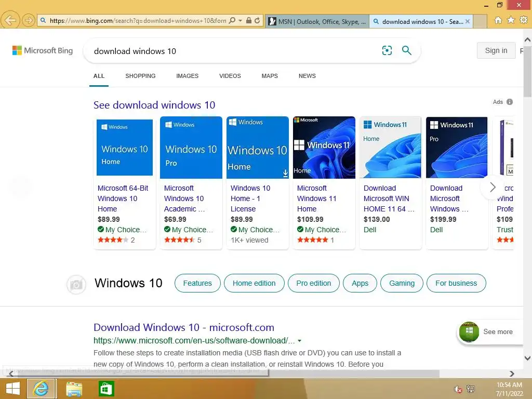Image resolution: width=532 pixels, height=399 pixels.
Task: Select the Home edition pill button
Action: (254, 283)
